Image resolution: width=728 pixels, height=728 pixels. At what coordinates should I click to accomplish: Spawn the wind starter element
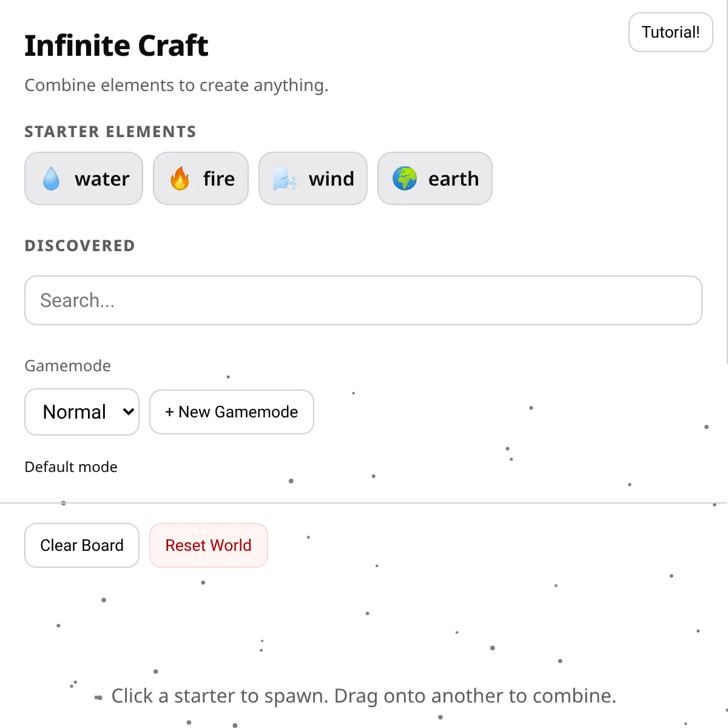(313, 179)
